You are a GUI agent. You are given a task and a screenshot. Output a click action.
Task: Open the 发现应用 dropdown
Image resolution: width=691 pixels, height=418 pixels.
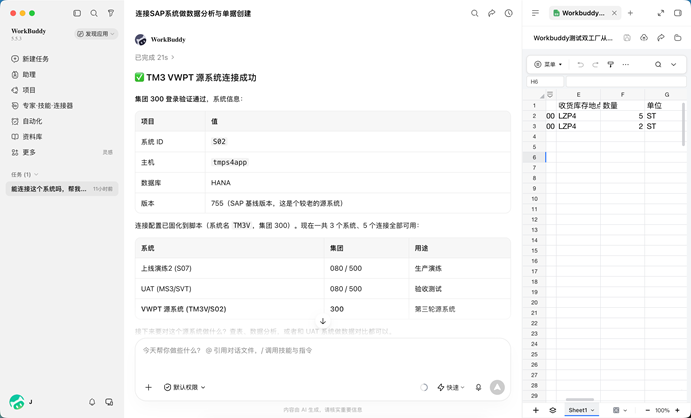(x=96, y=33)
